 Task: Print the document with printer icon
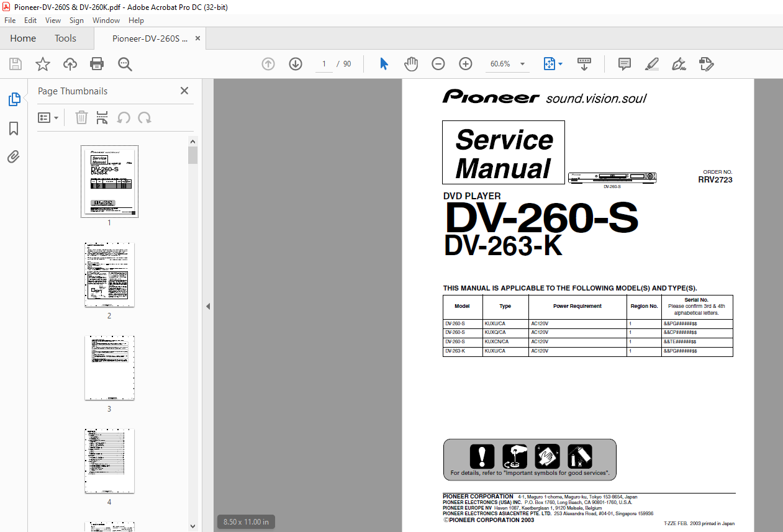pos(97,64)
